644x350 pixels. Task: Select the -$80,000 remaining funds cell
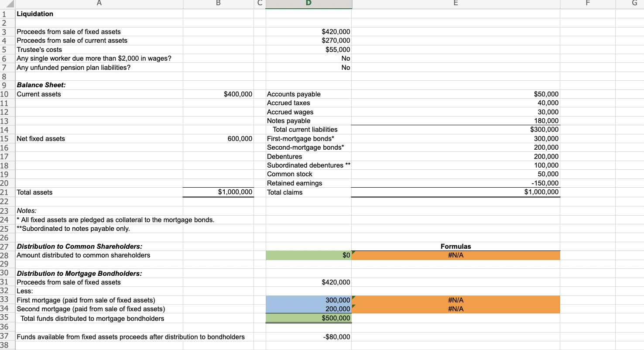click(308, 336)
